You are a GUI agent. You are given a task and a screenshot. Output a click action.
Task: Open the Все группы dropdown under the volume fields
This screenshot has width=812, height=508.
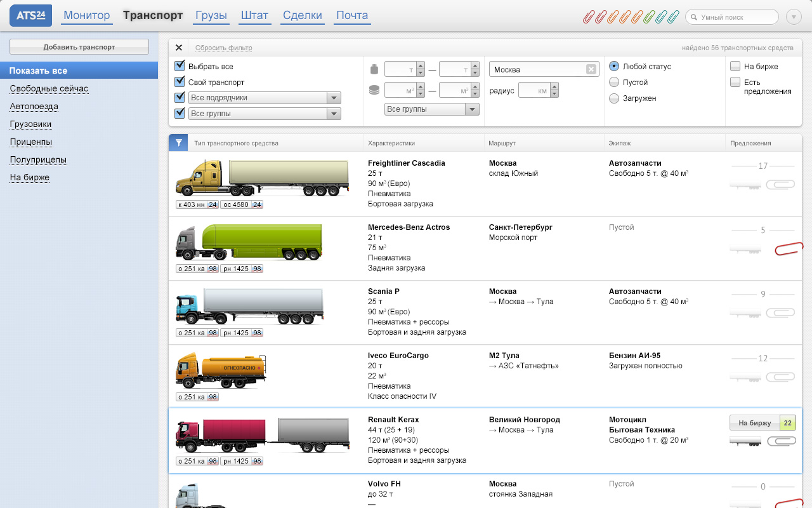[432, 109]
